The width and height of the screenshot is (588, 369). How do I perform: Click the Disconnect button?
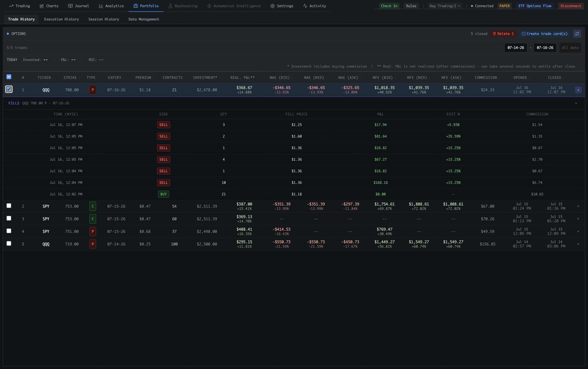[571, 6]
